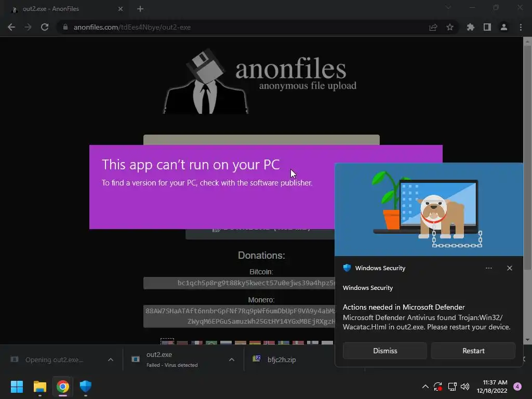Open File Explorer from taskbar

tap(39, 387)
